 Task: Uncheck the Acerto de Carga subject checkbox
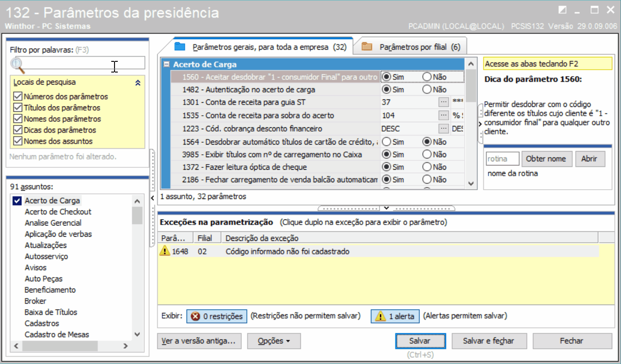tap(17, 201)
